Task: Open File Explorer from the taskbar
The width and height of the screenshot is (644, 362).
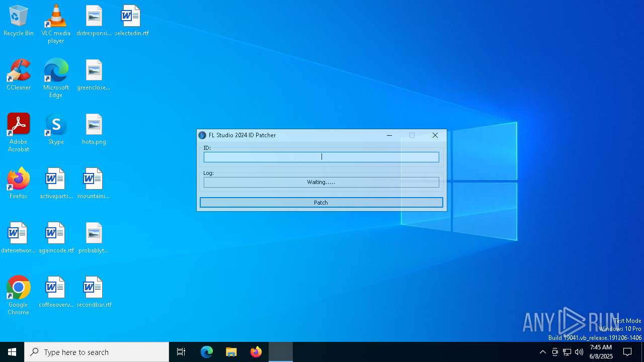Action: click(x=231, y=352)
